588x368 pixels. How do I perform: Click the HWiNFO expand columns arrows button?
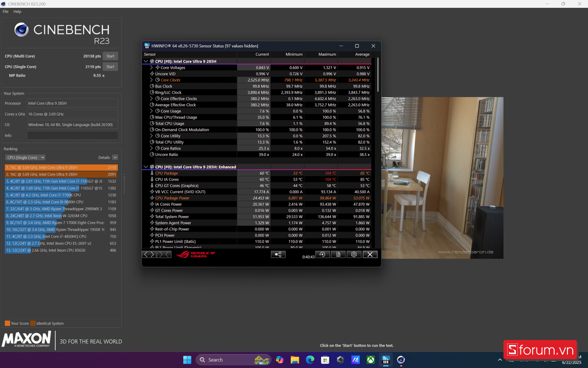point(149,255)
